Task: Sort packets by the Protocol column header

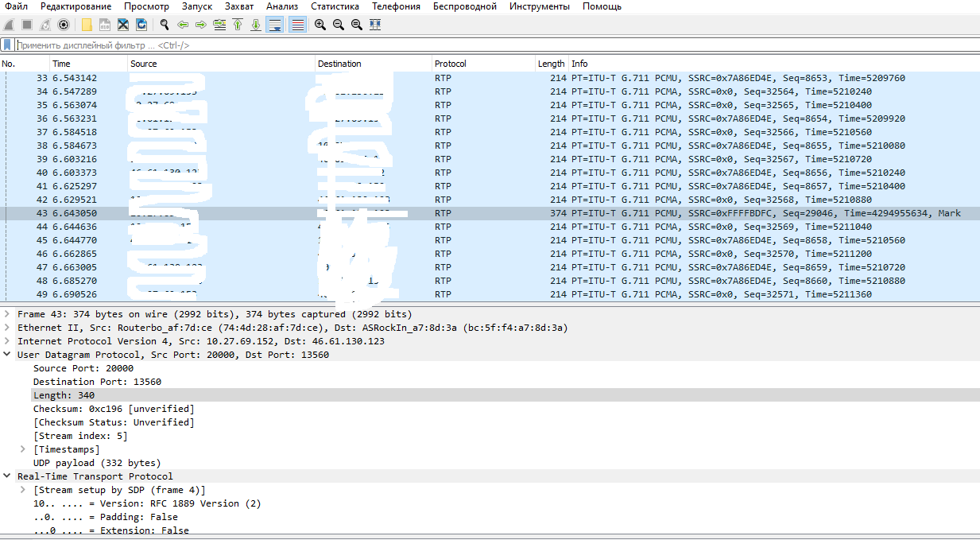Action: tap(451, 64)
